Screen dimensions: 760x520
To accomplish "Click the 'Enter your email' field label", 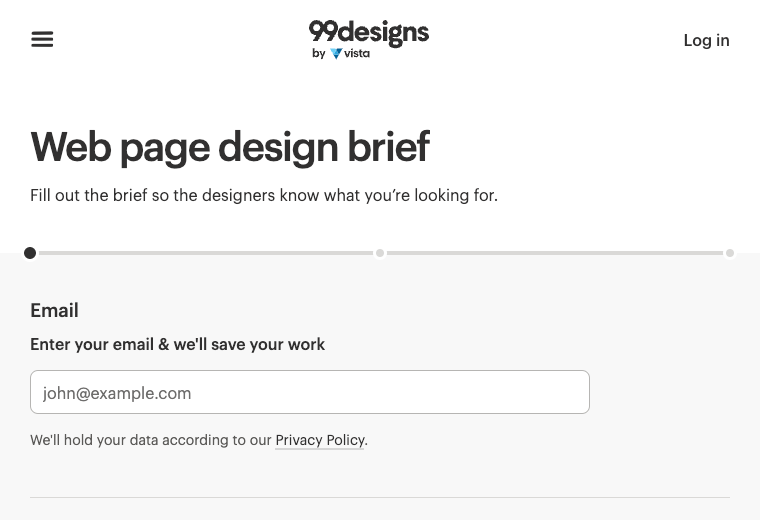I will pos(177,344).
